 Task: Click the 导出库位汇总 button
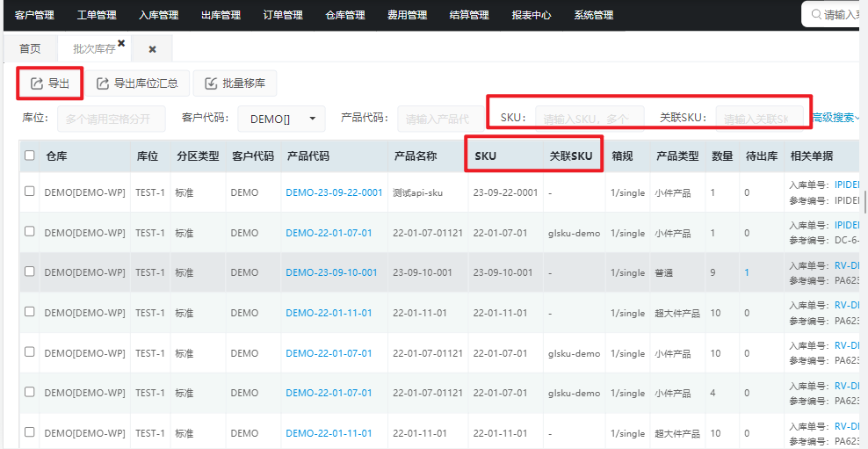click(137, 83)
